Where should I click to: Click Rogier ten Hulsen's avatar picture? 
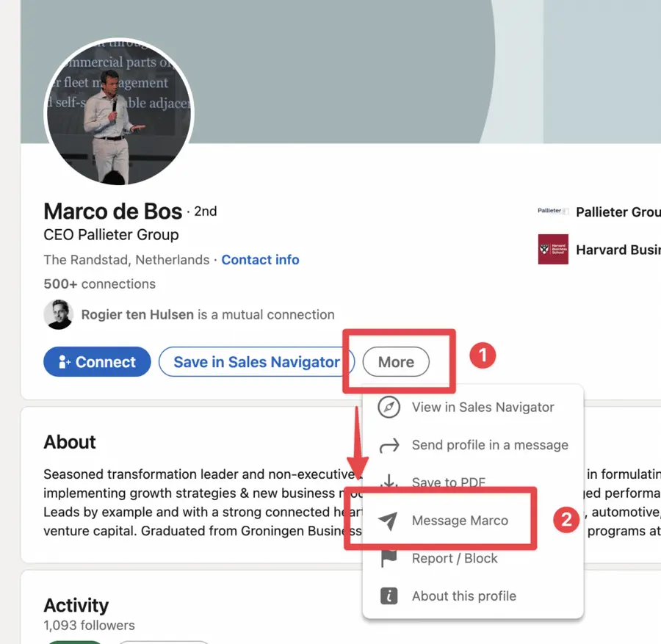[59, 314]
